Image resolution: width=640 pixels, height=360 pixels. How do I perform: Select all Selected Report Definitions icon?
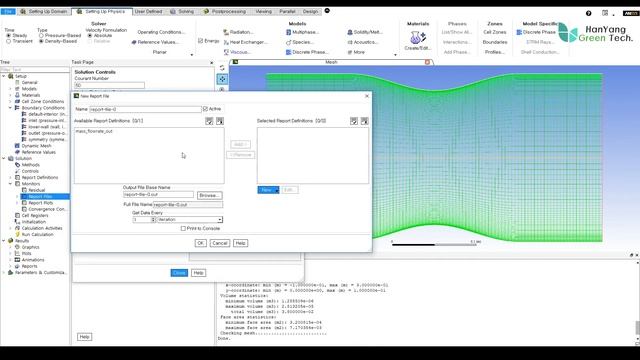pyautogui.click(x=354, y=121)
